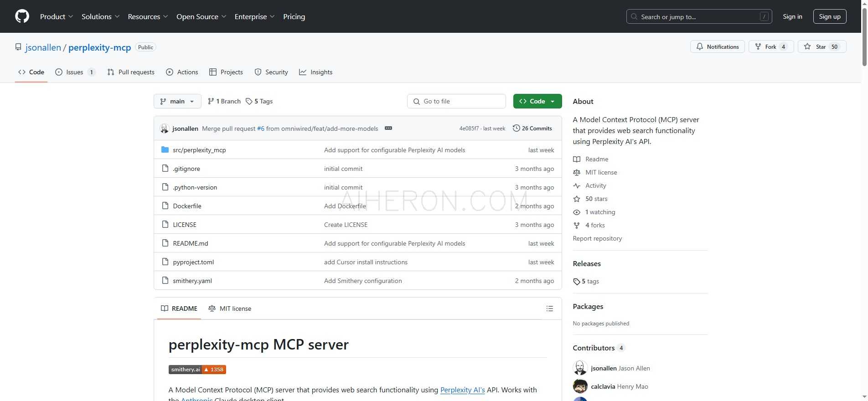Viewport: 868px width, 401px height.
Task: Open the .python-version file
Action: 195,187
